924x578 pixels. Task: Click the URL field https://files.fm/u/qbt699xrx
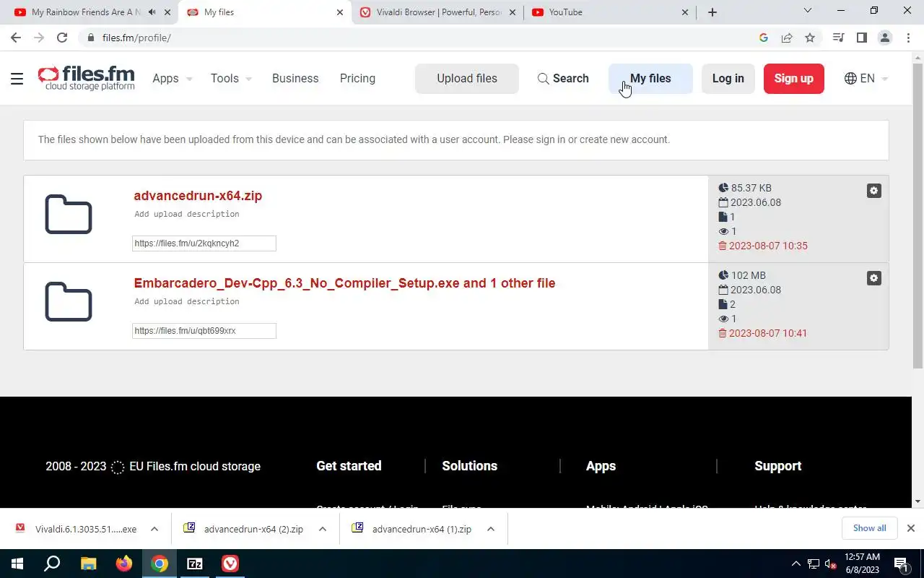pyautogui.click(x=204, y=331)
